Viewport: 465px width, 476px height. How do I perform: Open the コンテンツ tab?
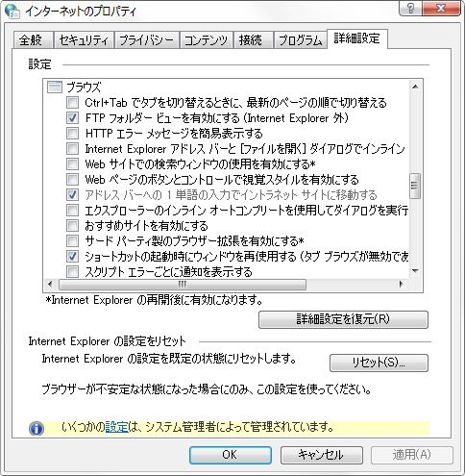point(206,40)
